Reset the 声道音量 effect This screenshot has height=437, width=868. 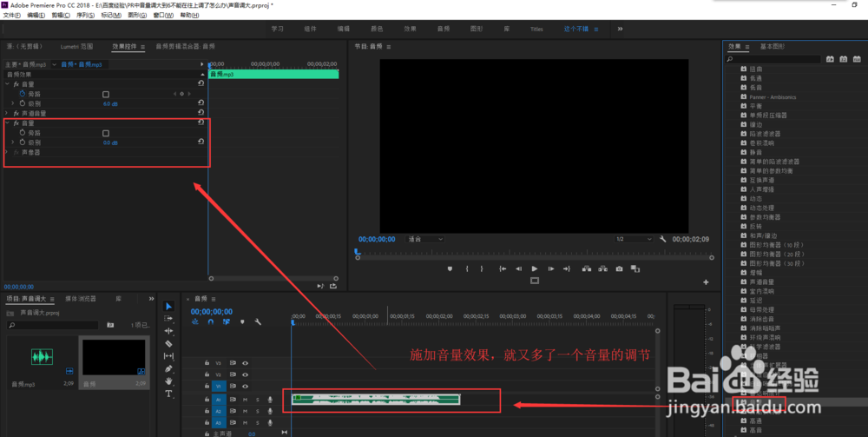(x=201, y=113)
